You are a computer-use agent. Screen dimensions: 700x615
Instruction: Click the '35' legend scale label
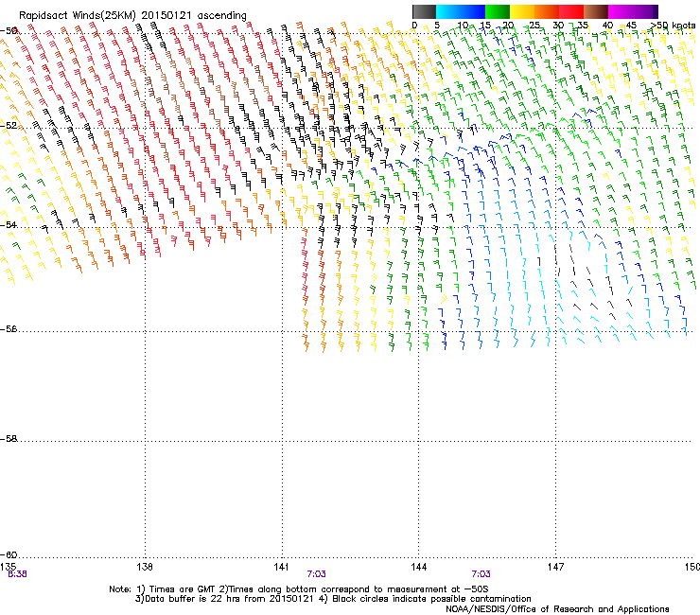(583, 26)
